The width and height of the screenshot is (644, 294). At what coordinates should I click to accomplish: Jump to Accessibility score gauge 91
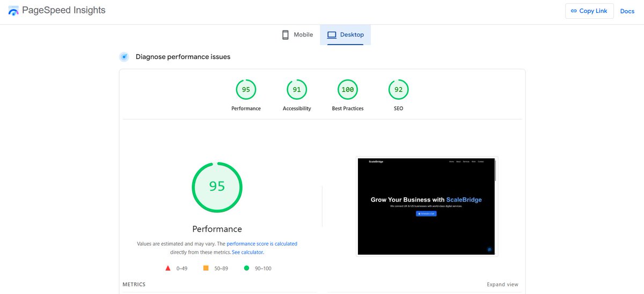(x=297, y=90)
